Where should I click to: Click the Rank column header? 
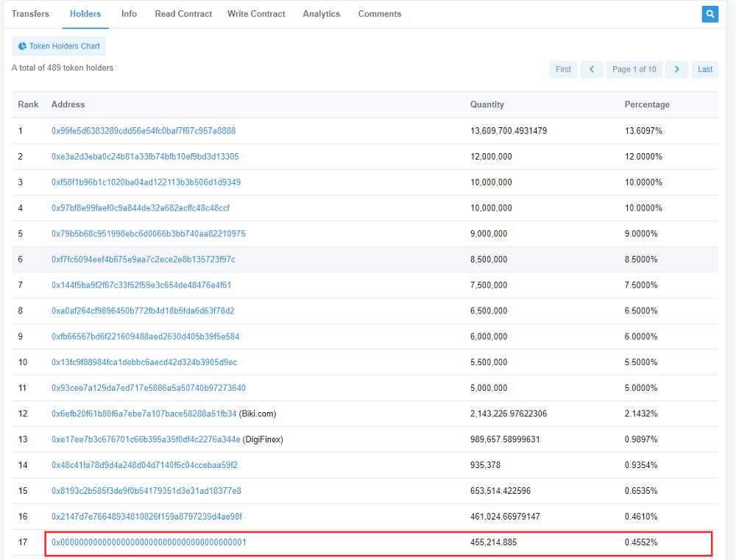point(28,104)
